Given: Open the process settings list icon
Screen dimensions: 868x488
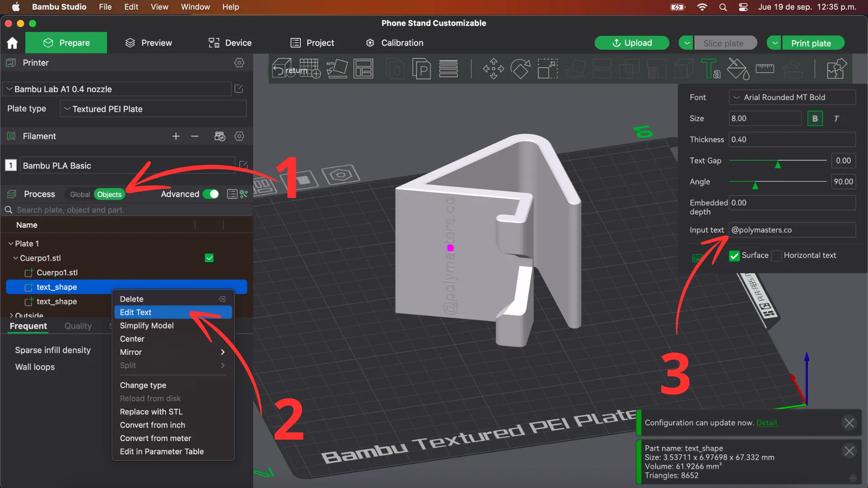Looking at the screenshot, I should pos(232,194).
